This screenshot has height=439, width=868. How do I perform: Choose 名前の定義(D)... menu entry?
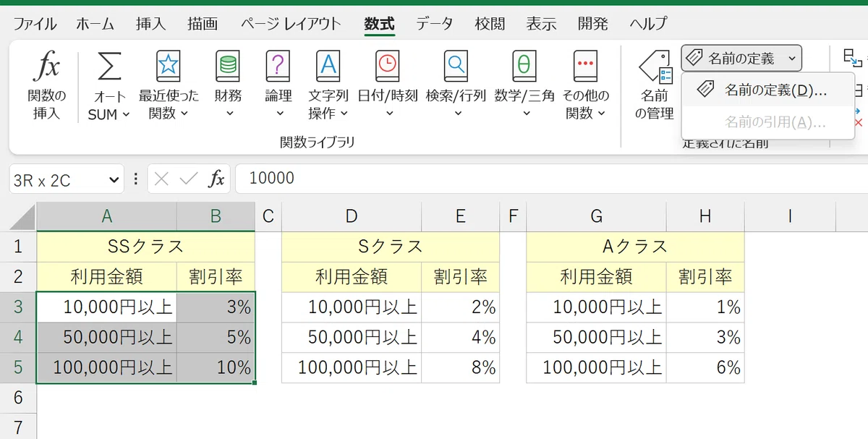click(768, 90)
